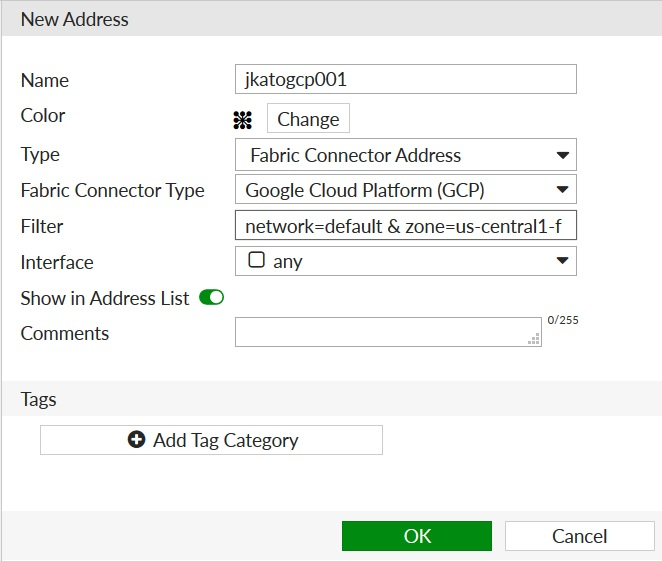Click the New Address title bar
This screenshot has width=662, height=561.
coord(75,19)
